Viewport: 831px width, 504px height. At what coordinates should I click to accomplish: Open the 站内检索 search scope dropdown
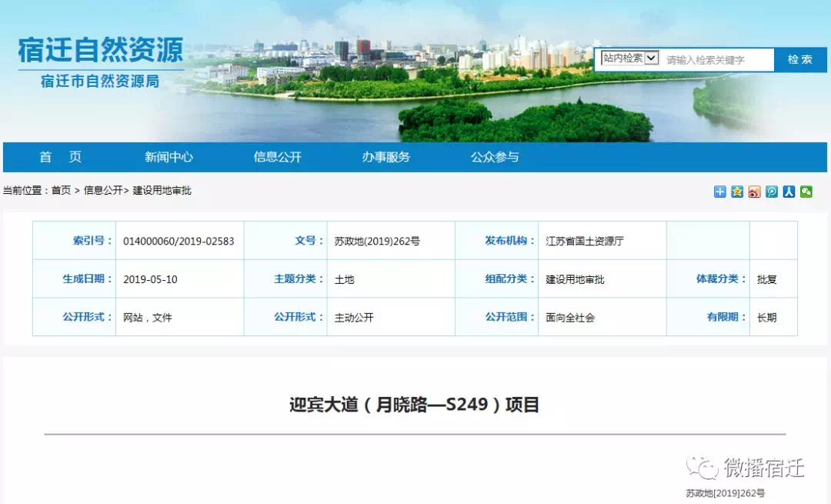pos(630,58)
